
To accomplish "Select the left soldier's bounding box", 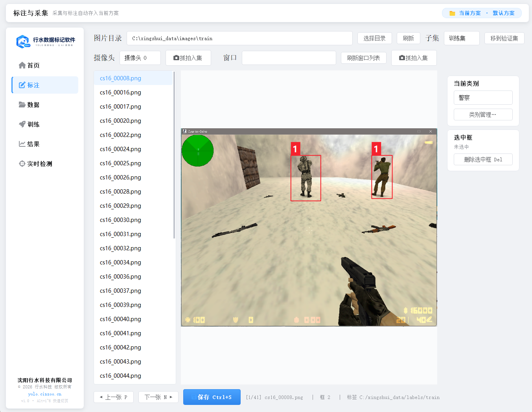I will point(306,178).
